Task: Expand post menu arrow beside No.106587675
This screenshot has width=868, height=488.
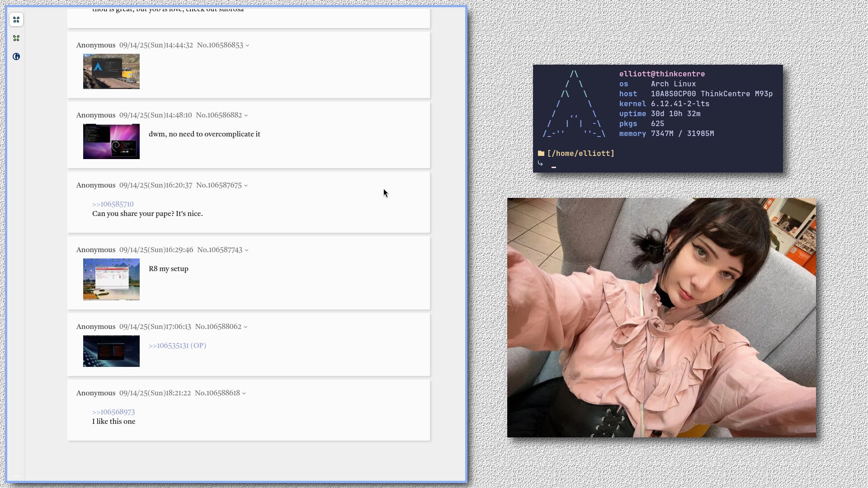Action: pyautogui.click(x=246, y=186)
